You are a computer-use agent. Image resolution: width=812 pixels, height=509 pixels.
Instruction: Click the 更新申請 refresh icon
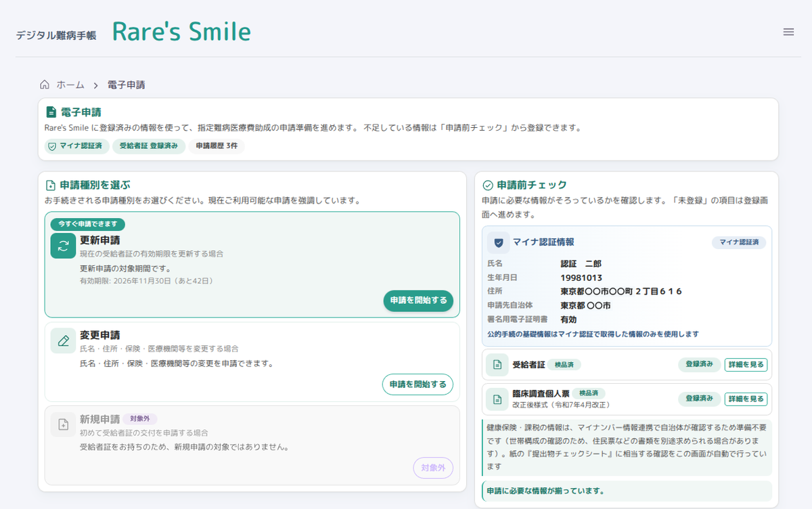63,246
